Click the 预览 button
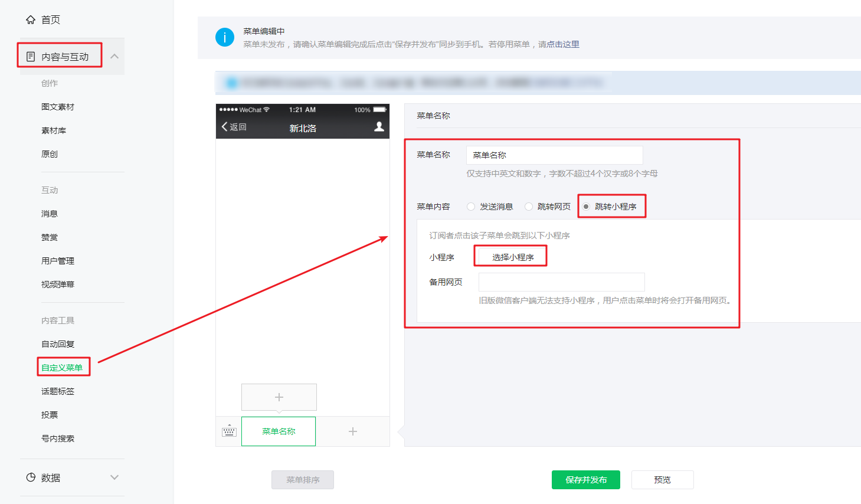This screenshot has width=861, height=504. [662, 480]
